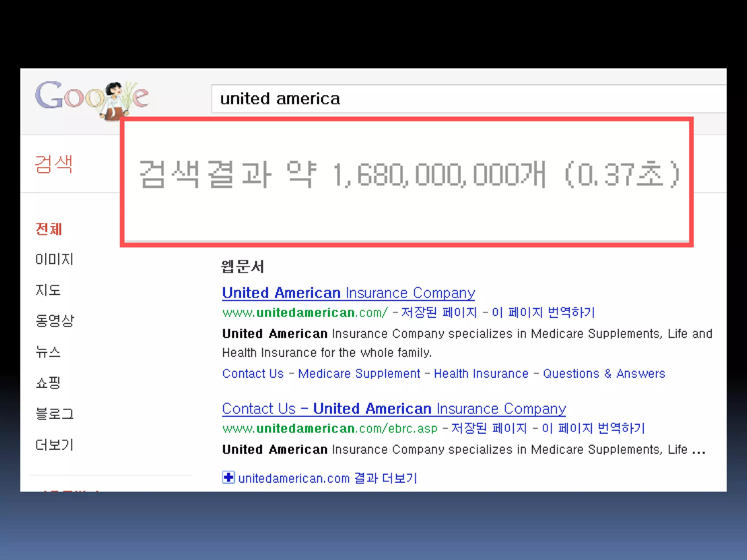
Task: Expand more unitedamerican.com results plus icon
Action: click(x=228, y=477)
